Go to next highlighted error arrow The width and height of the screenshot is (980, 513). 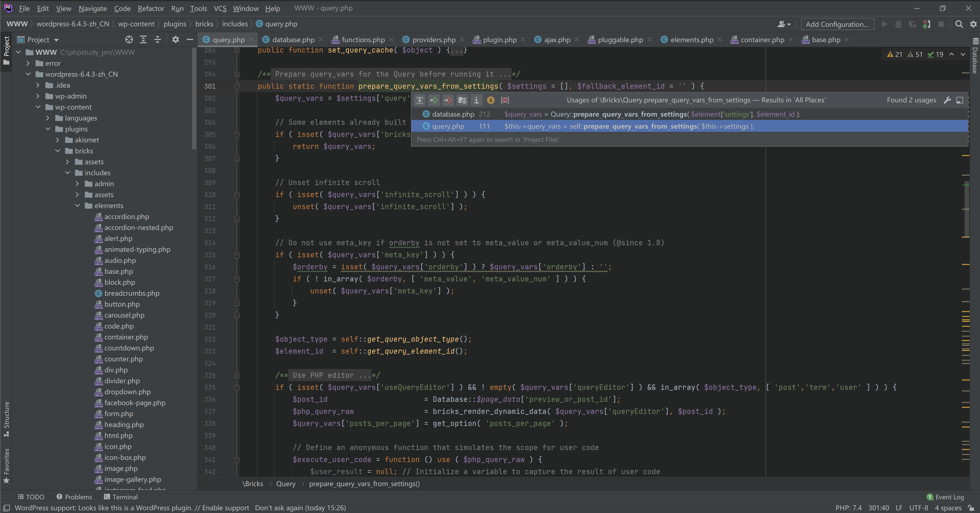963,54
